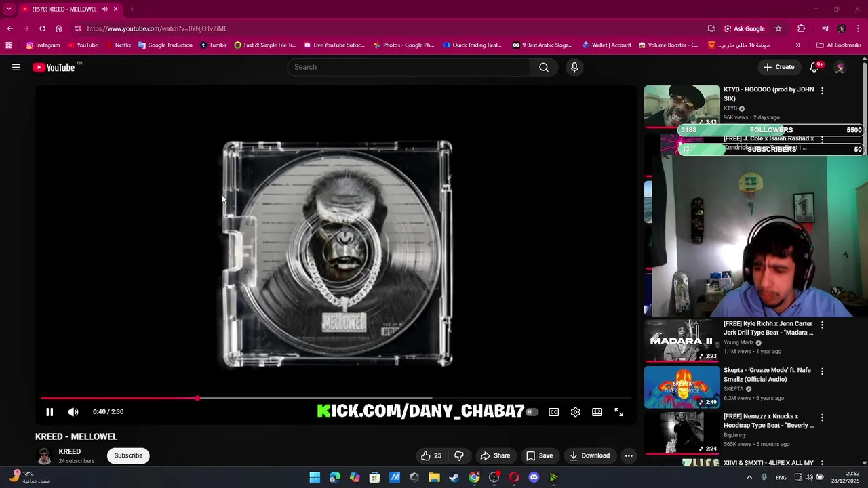The height and width of the screenshot is (488, 868).
Task: Open a new browser tab
Action: pos(132,9)
